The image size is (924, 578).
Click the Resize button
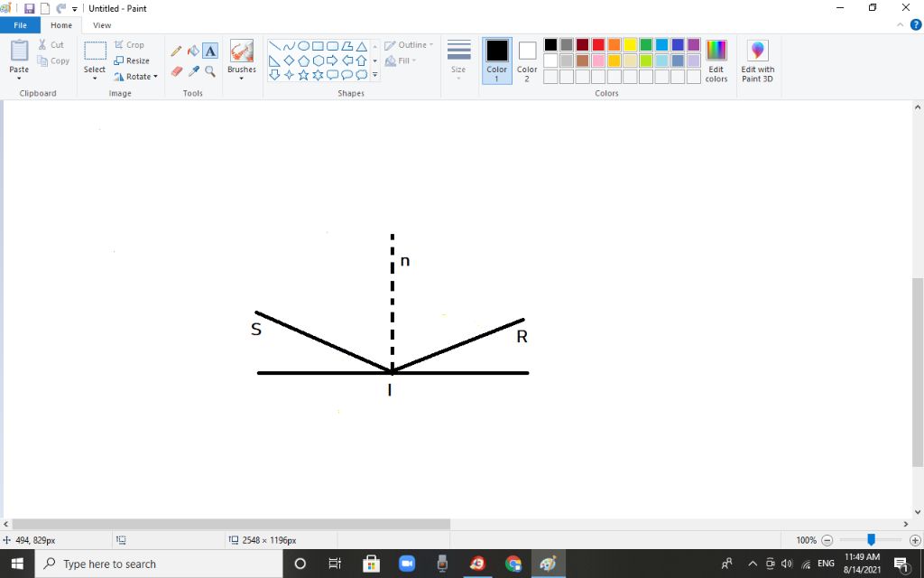point(132,61)
